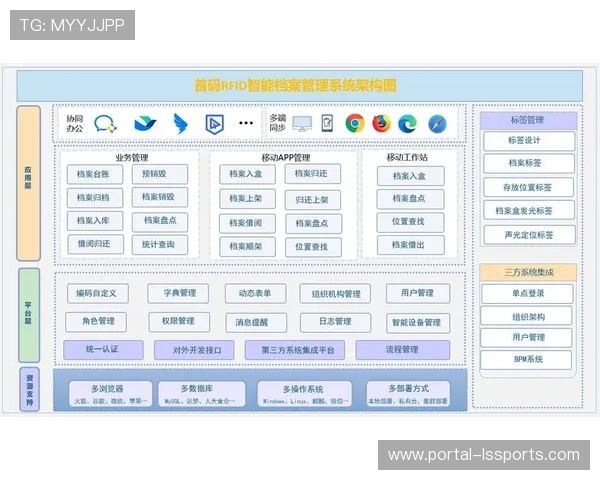The image size is (600, 480).
Task: Click 用户管理 under 三方系统集成
Action: (527, 338)
